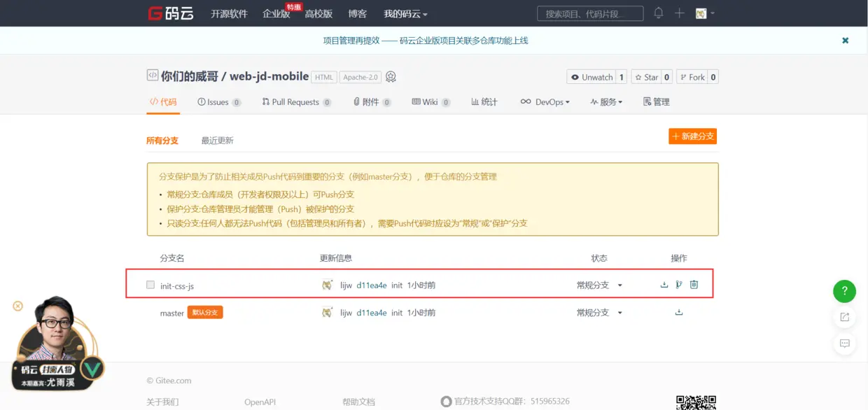Expand 常规分支 status dropdown for init-css-js
This screenshot has width=868, height=410.
click(599, 285)
